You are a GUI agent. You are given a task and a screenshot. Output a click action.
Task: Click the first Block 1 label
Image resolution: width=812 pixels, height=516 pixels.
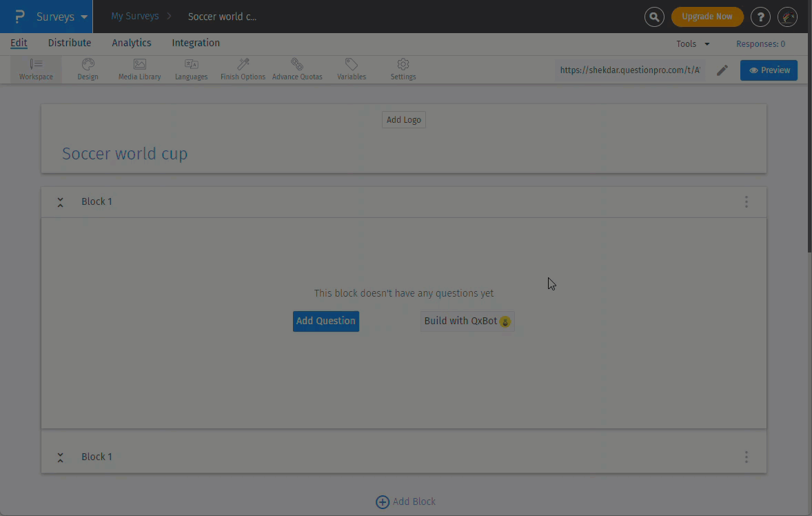coord(97,201)
